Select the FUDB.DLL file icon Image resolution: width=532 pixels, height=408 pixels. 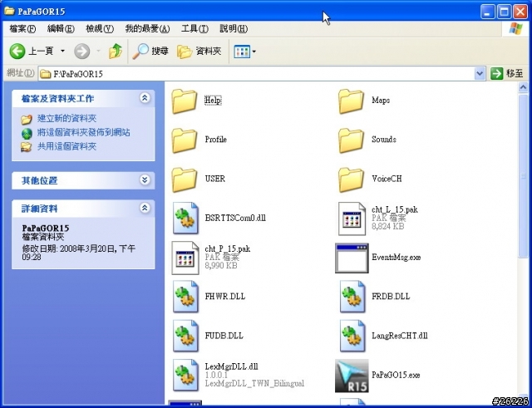pyautogui.click(x=185, y=336)
